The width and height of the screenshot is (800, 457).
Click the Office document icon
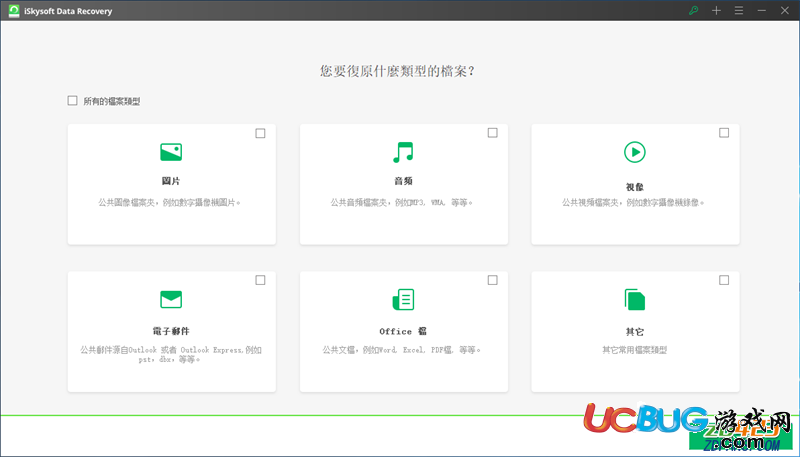coord(403,299)
